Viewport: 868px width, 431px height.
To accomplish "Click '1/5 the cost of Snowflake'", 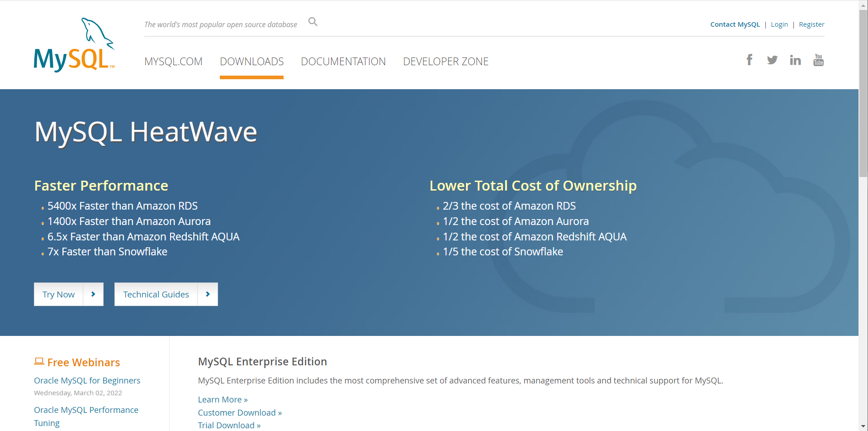I will [503, 252].
